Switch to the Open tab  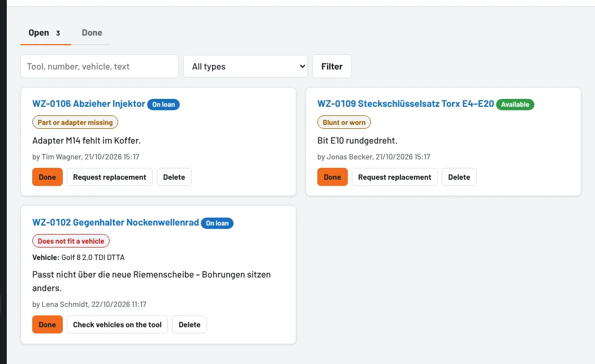point(46,33)
